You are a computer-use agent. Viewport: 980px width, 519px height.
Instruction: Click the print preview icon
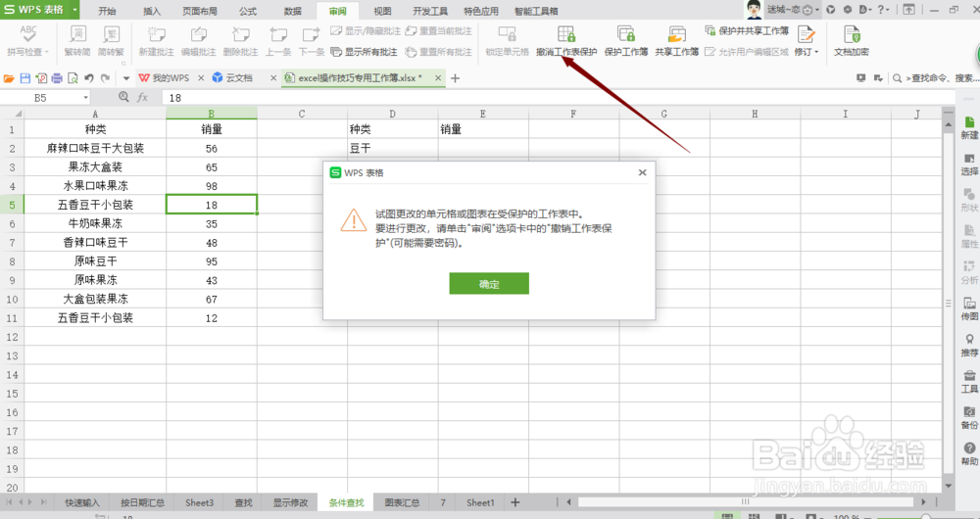(73, 78)
